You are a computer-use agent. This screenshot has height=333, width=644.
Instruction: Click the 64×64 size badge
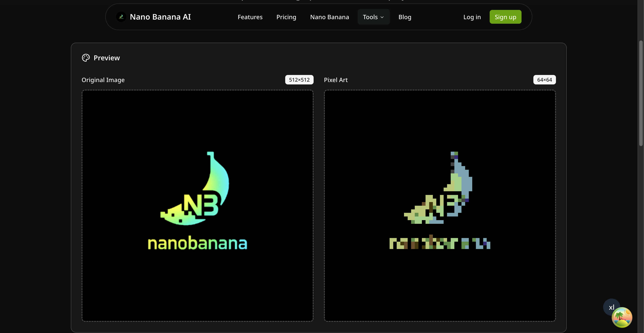tap(545, 79)
